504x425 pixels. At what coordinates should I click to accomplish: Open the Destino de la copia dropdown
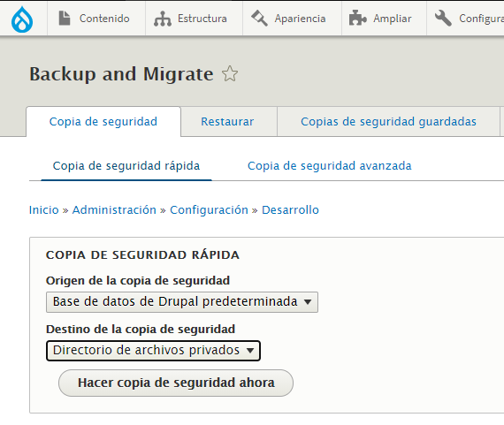[153, 351]
